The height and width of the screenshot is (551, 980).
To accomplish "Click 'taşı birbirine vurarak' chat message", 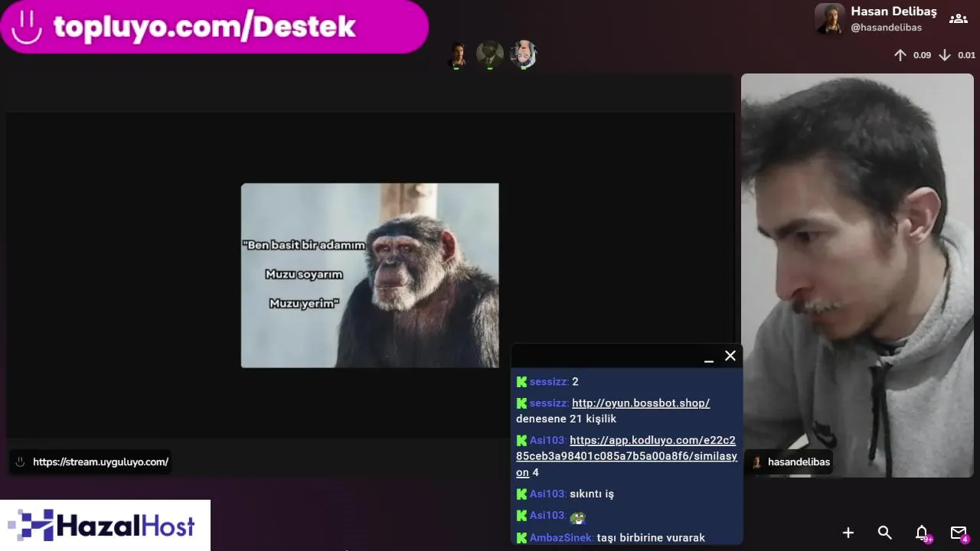I will coord(651,538).
